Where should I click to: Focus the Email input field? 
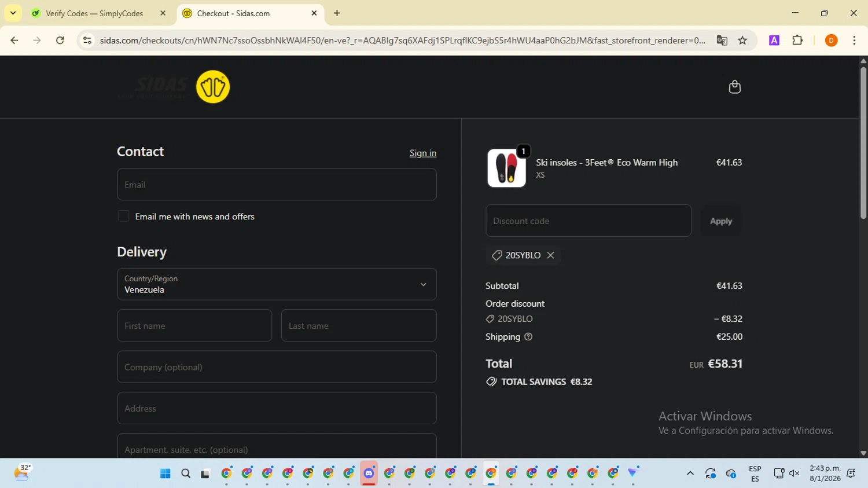point(277,185)
